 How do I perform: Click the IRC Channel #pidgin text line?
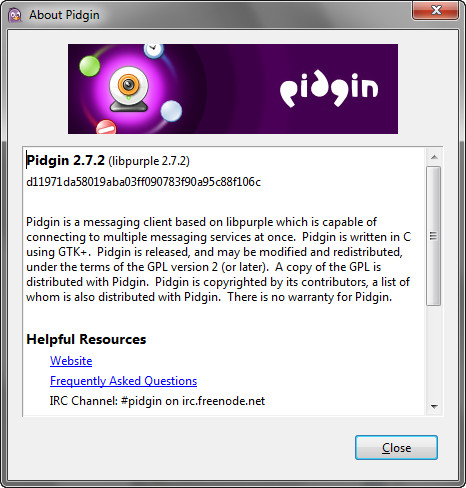157,401
